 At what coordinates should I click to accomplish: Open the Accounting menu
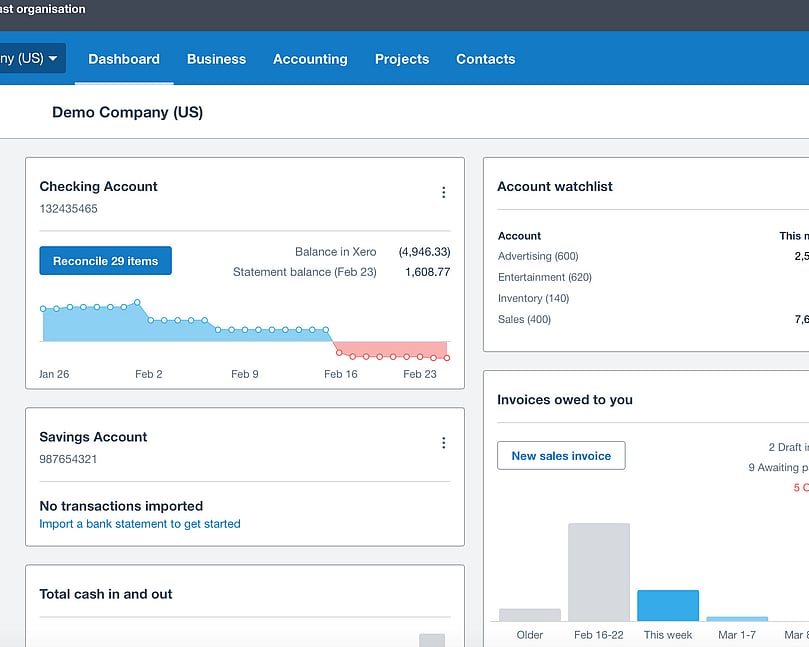point(310,59)
